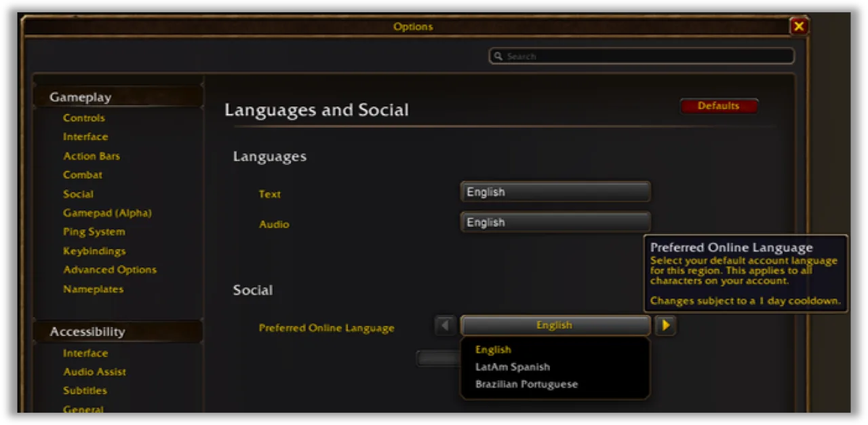Click the Text setting label
The width and height of the screenshot is (868, 425).
(269, 194)
